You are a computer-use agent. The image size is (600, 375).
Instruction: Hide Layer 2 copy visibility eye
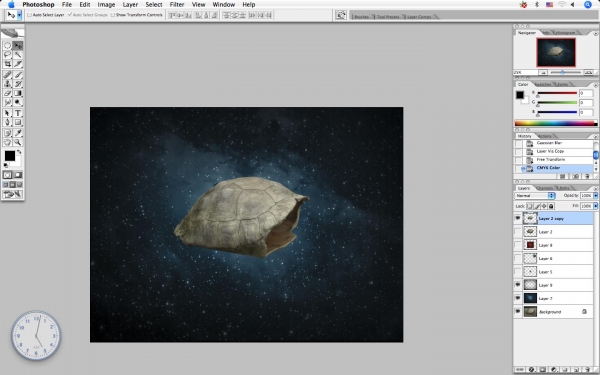pos(518,218)
